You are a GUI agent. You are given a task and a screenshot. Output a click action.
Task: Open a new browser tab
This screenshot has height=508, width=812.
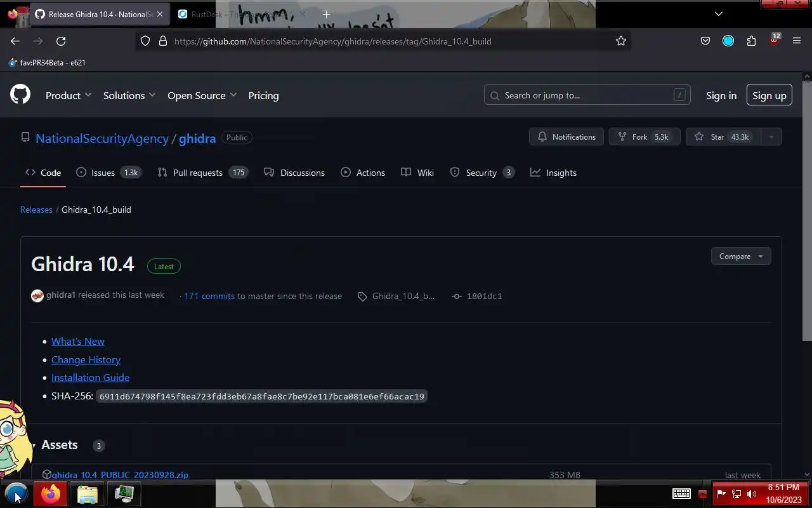[326, 14]
